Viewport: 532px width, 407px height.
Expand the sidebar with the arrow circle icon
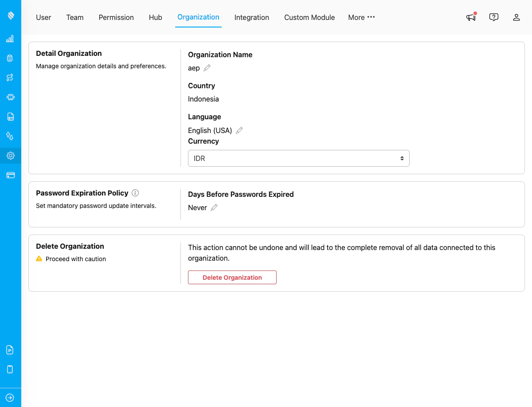pyautogui.click(x=10, y=398)
